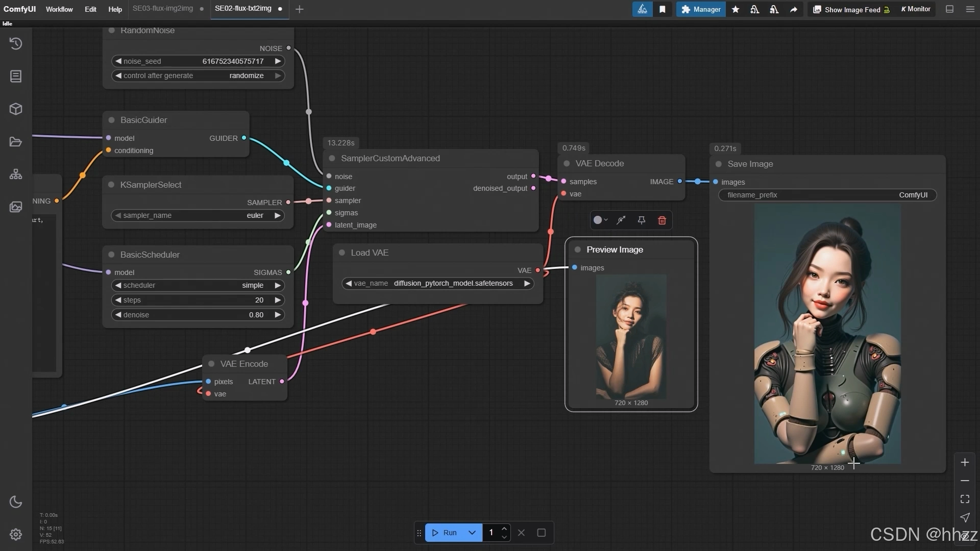The width and height of the screenshot is (980, 551).
Task: Increase the denoise value with right arrow
Action: pos(278,315)
